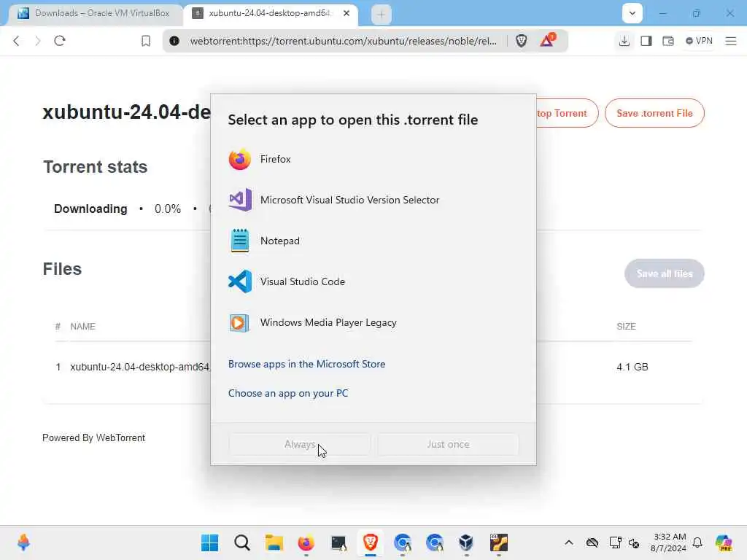Open the tab search dropdown
Viewport: 747px width, 560px height.
[x=632, y=13]
